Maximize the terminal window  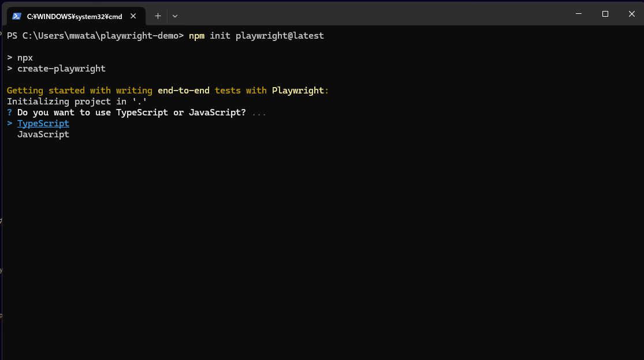(605, 14)
